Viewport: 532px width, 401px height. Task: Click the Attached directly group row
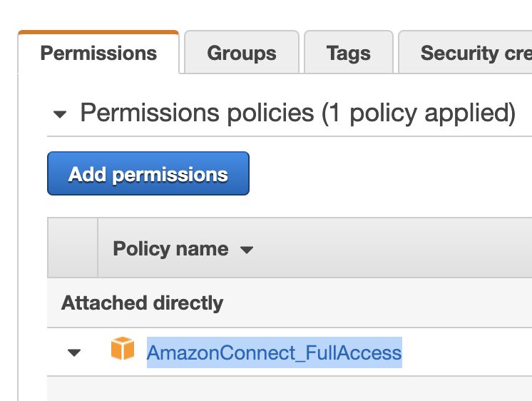click(x=290, y=303)
